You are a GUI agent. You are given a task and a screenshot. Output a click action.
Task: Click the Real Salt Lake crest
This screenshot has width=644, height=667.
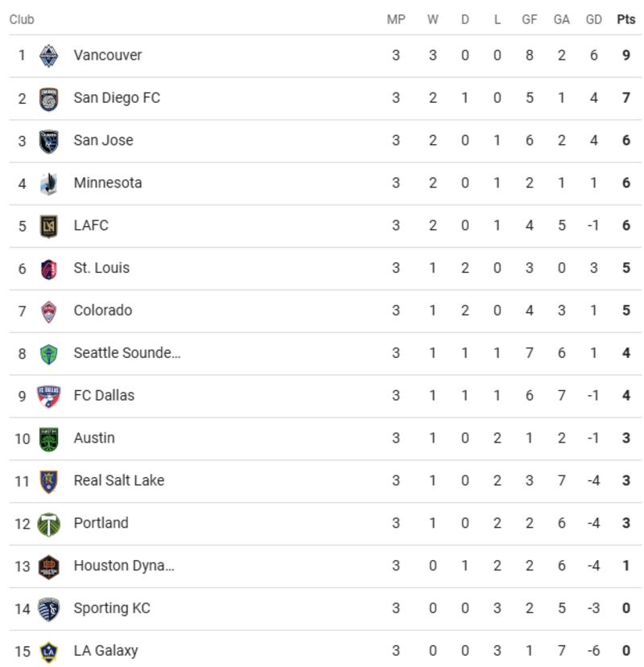click(49, 481)
